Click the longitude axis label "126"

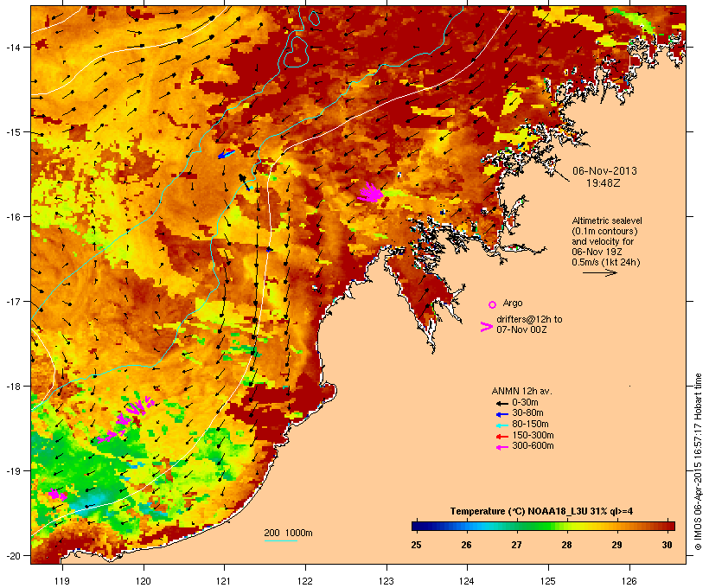coord(629,581)
